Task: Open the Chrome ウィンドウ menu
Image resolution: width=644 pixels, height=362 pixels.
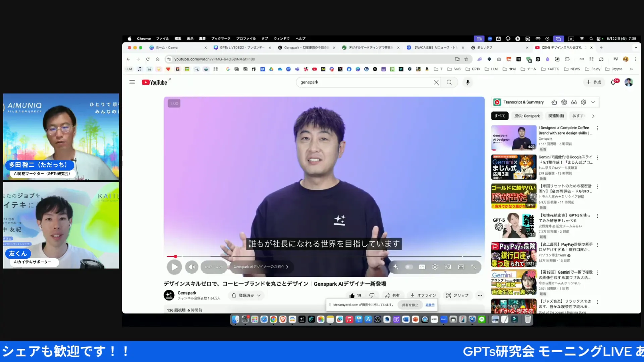Action: coord(282,39)
